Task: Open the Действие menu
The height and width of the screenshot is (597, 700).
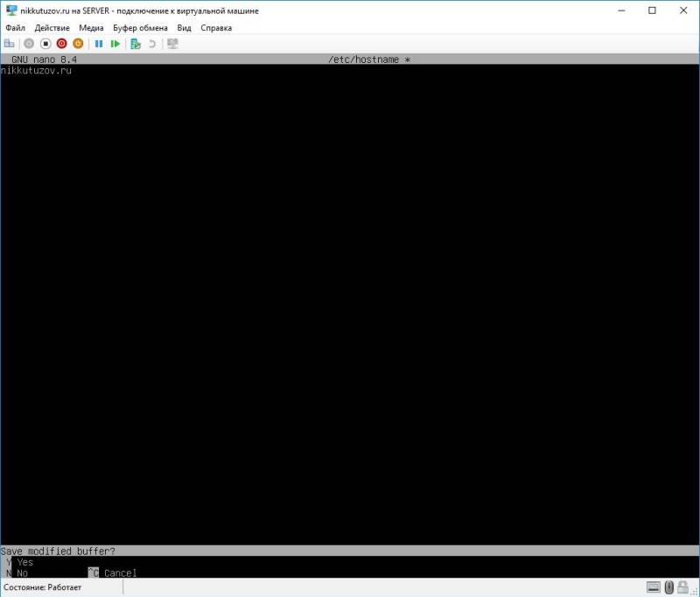Action: pos(52,27)
